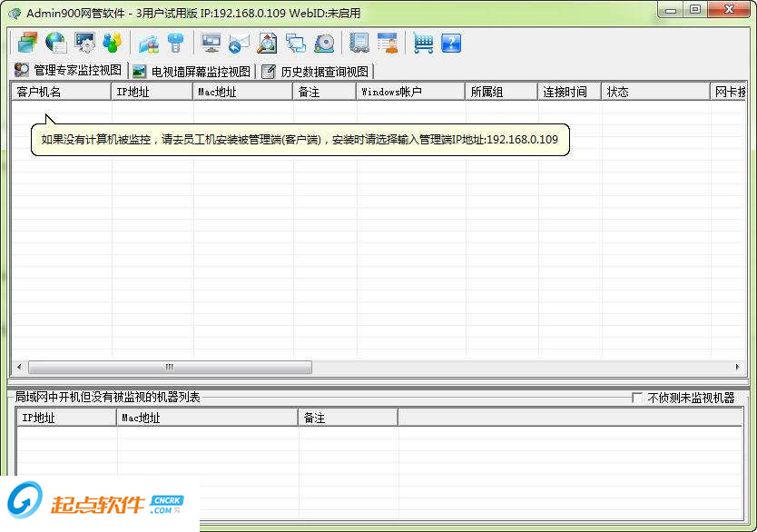The height and width of the screenshot is (532, 757).
Task: Click the monitor with gear settings icon
Action: click(x=85, y=43)
